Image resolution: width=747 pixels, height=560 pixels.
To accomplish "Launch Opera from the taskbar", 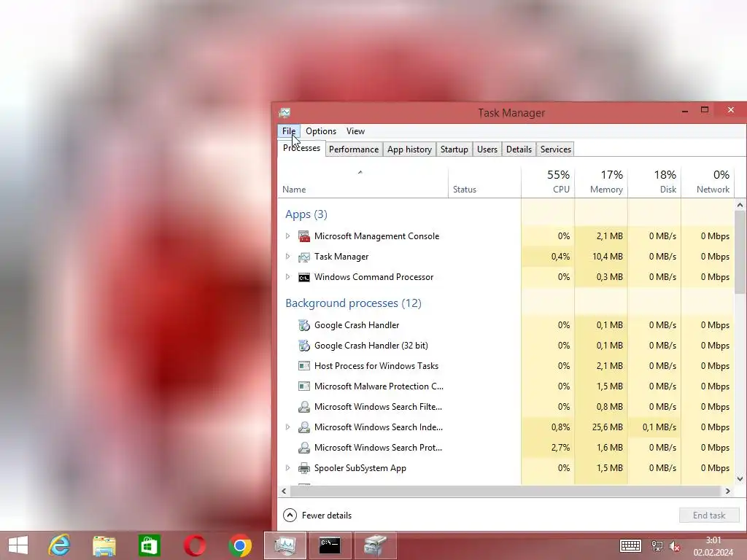I will point(194,545).
